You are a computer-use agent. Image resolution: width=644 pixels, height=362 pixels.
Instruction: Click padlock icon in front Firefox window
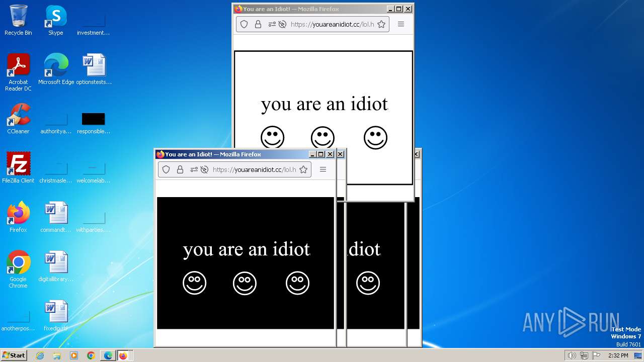[180, 169]
